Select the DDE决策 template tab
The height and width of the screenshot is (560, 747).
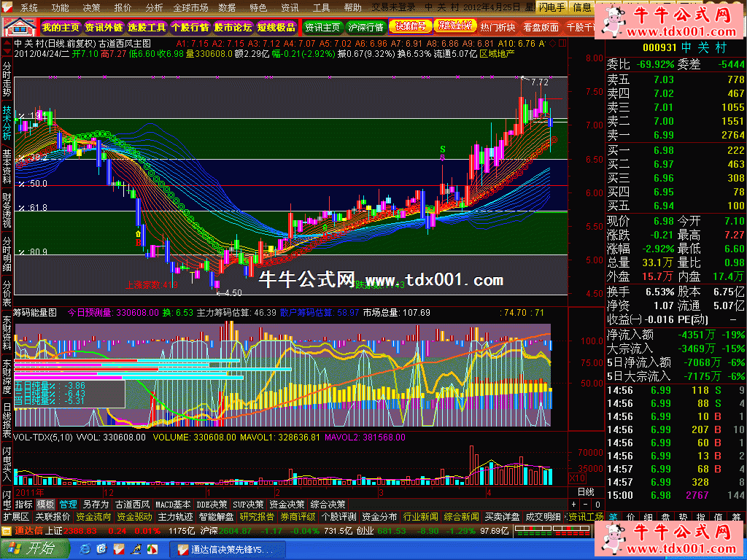tap(211, 505)
